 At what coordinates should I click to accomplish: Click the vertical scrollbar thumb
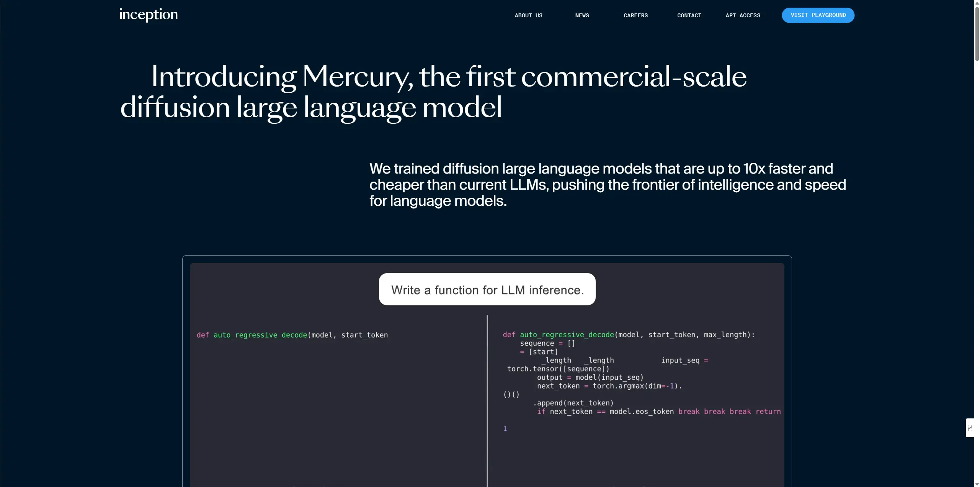pyautogui.click(x=977, y=33)
